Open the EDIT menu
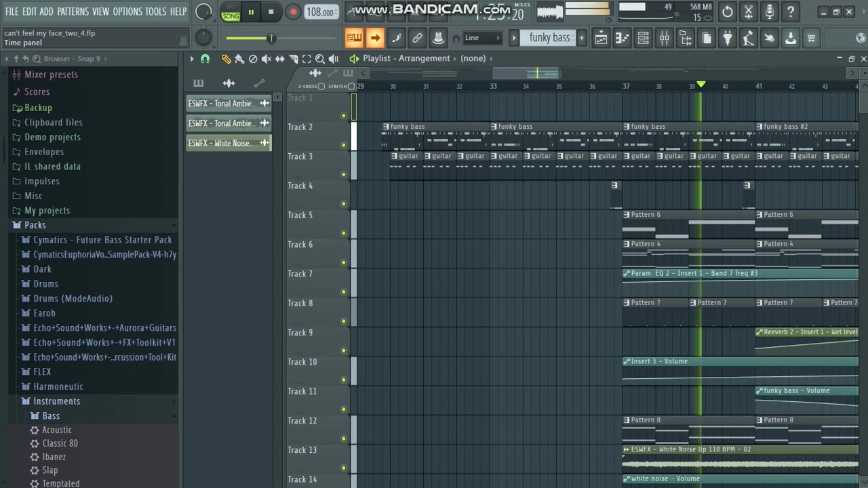 (x=29, y=12)
